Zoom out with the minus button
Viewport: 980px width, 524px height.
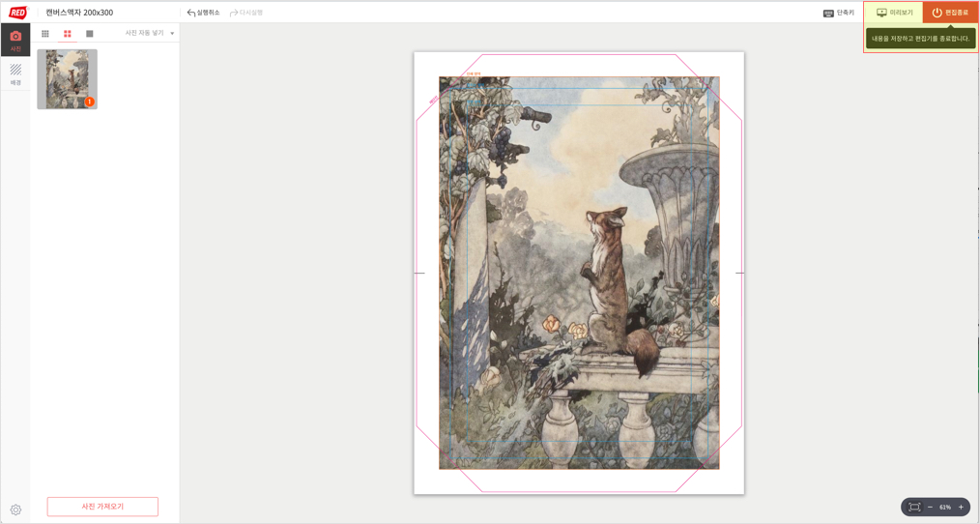tap(930, 508)
